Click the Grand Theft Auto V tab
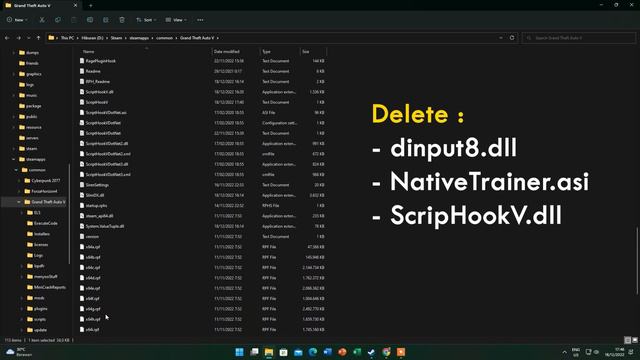Viewport: 640px width, 360px height. [41, 6]
